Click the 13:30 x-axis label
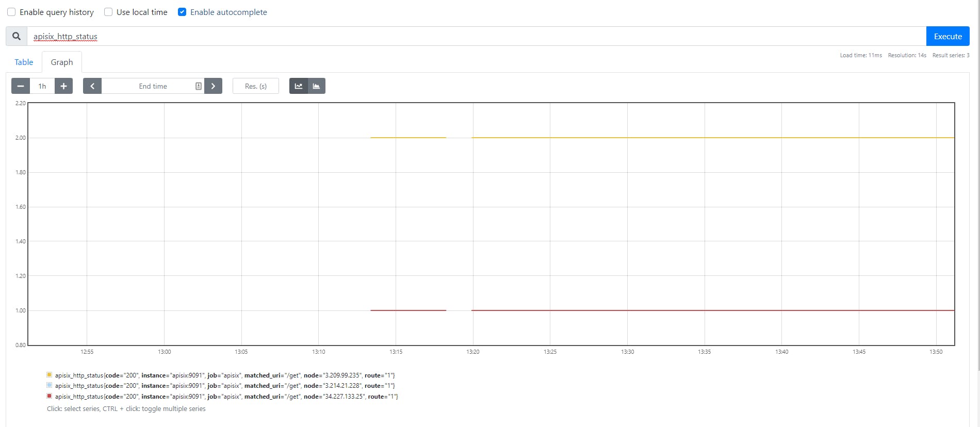980x427 pixels. pos(627,352)
